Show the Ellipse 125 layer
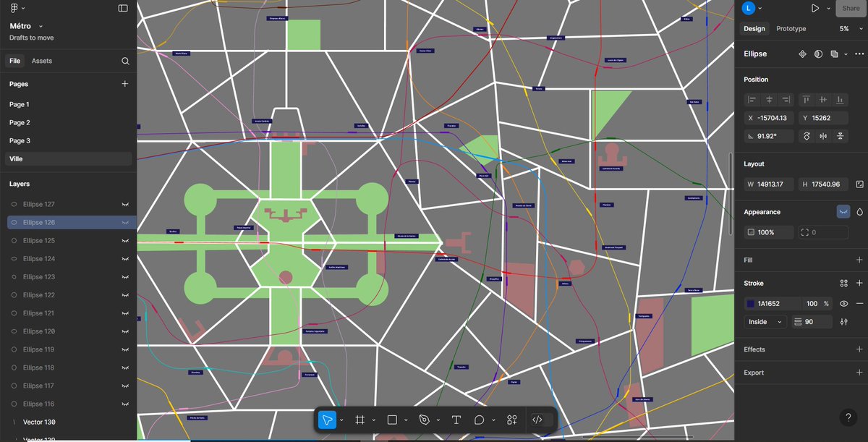The width and height of the screenshot is (868, 442). click(124, 241)
